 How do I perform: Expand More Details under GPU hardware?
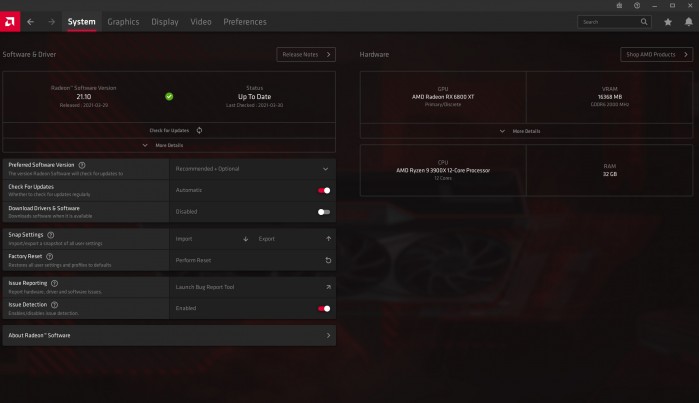[526, 131]
